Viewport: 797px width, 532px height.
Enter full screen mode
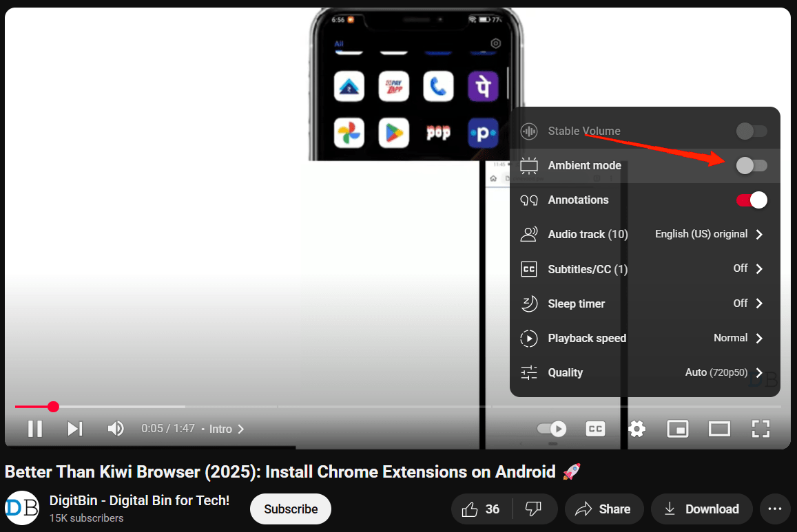(x=760, y=429)
